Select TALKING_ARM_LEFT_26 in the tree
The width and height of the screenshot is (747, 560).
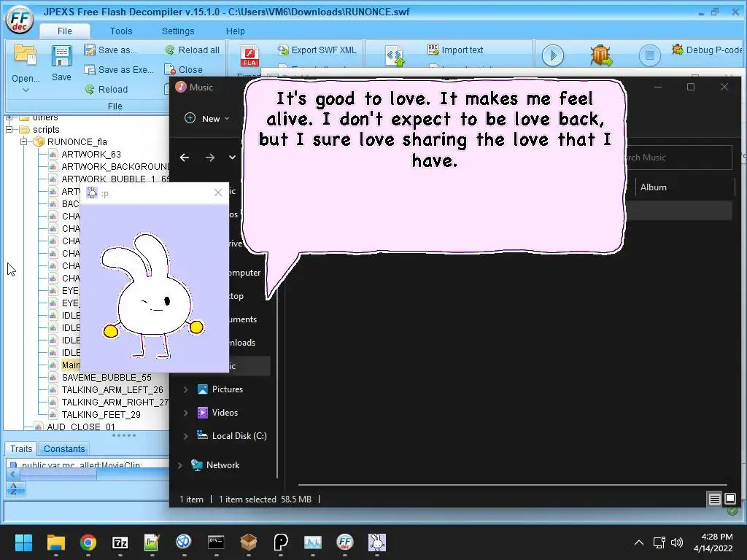(112, 390)
